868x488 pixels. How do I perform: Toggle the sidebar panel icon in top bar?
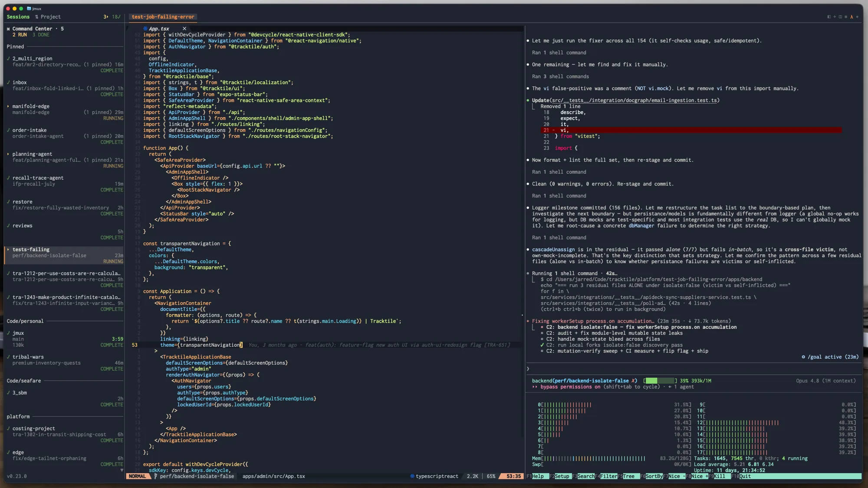coord(829,17)
